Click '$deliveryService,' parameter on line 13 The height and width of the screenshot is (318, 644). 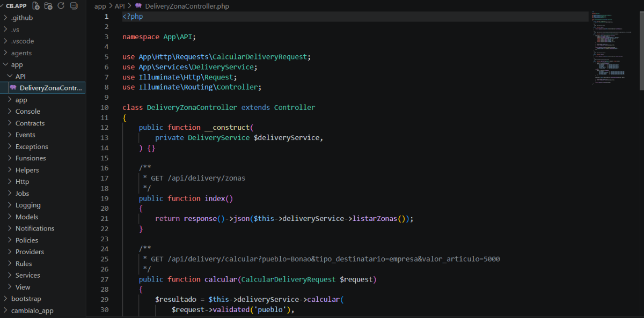(x=289, y=138)
